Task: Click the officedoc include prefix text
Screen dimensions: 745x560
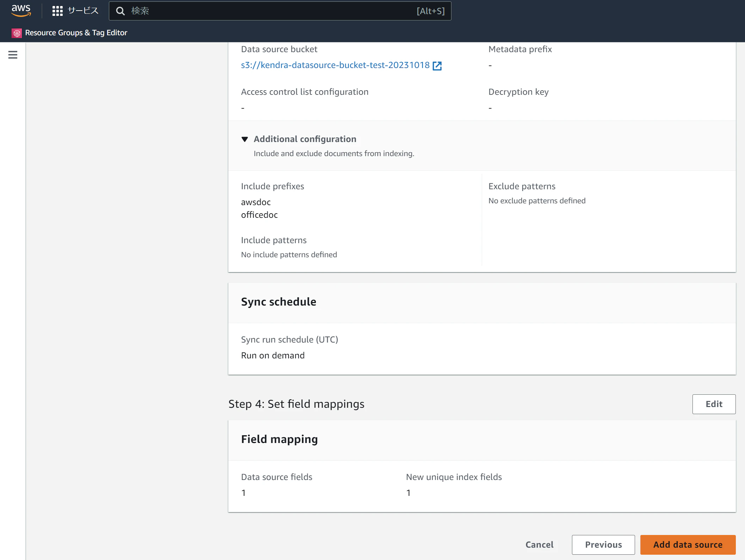Action: tap(259, 215)
